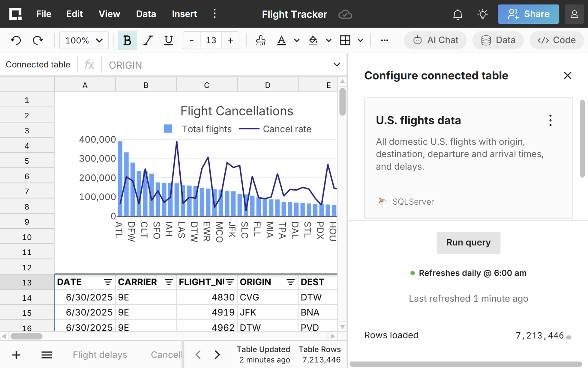588x368 pixels.
Task: Open the 100% zoom dropdown
Action: [x=84, y=40]
